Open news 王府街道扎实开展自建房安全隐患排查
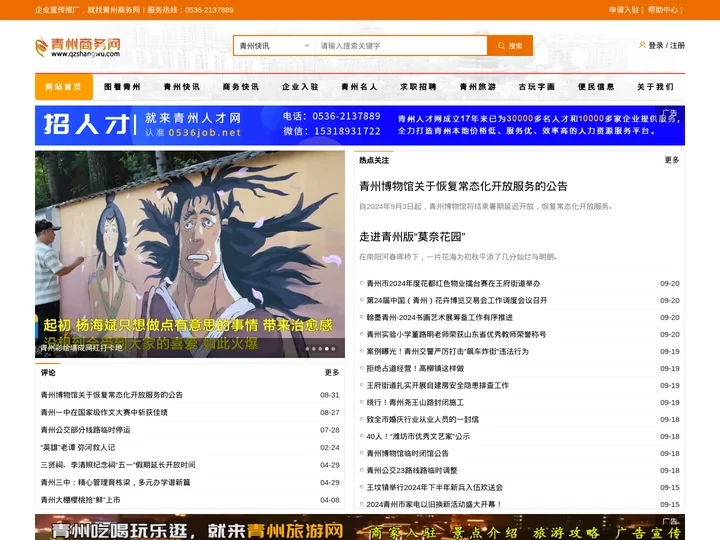 click(x=438, y=386)
